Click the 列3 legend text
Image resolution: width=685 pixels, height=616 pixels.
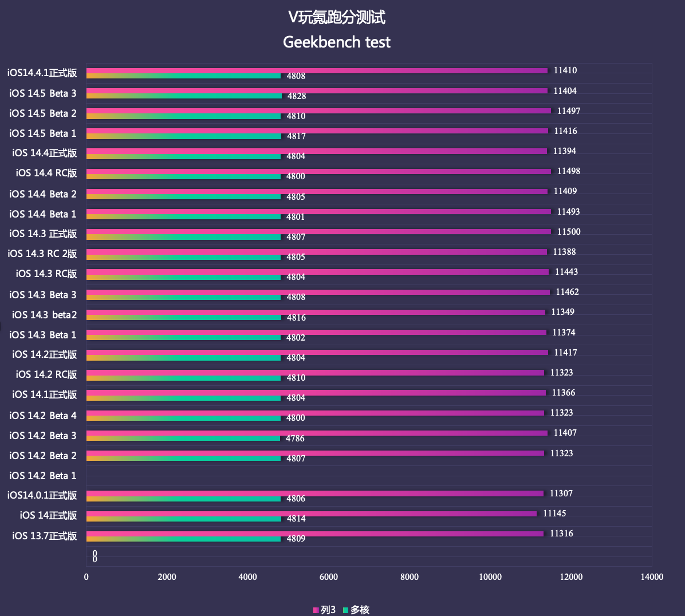[328, 610]
